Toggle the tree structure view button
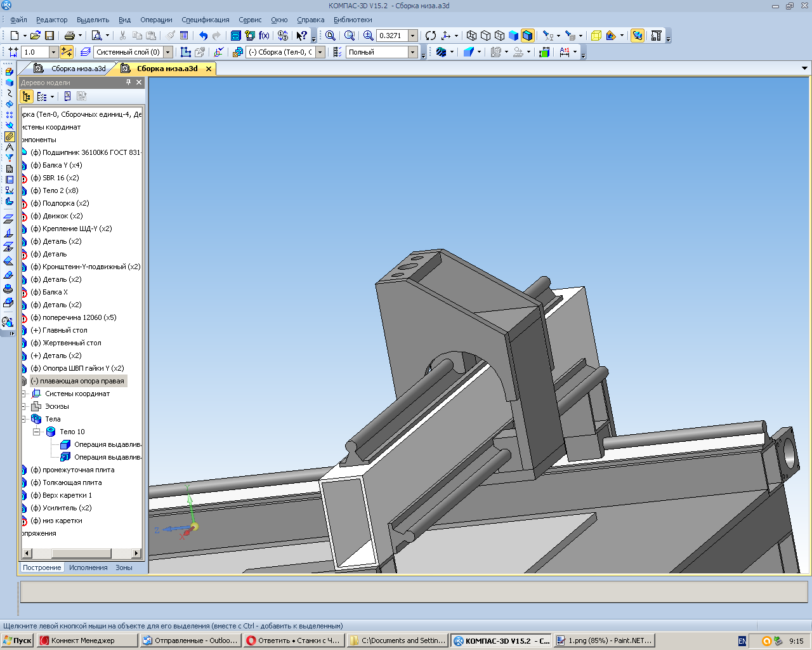This screenshot has height=650, width=812. 26,96
